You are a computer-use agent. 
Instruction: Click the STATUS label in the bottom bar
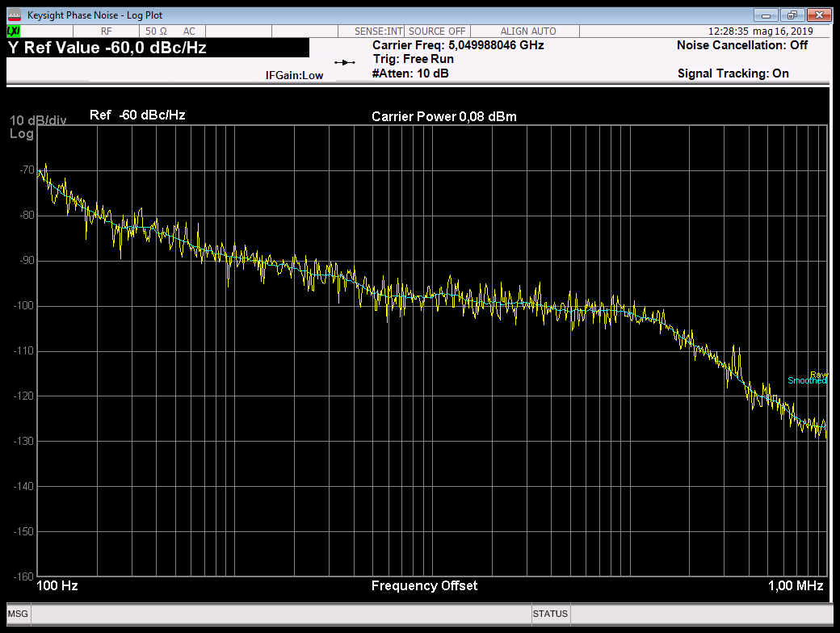point(550,614)
